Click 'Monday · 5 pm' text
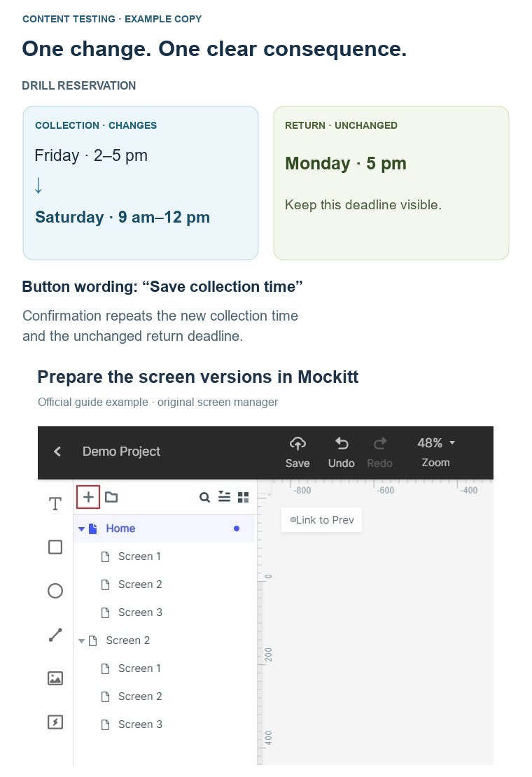The image size is (532, 777). [346, 164]
